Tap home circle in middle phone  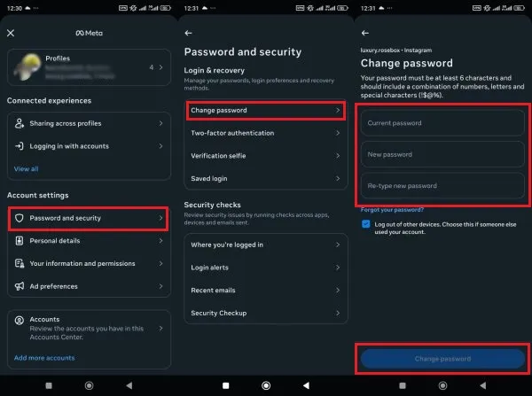(266, 385)
